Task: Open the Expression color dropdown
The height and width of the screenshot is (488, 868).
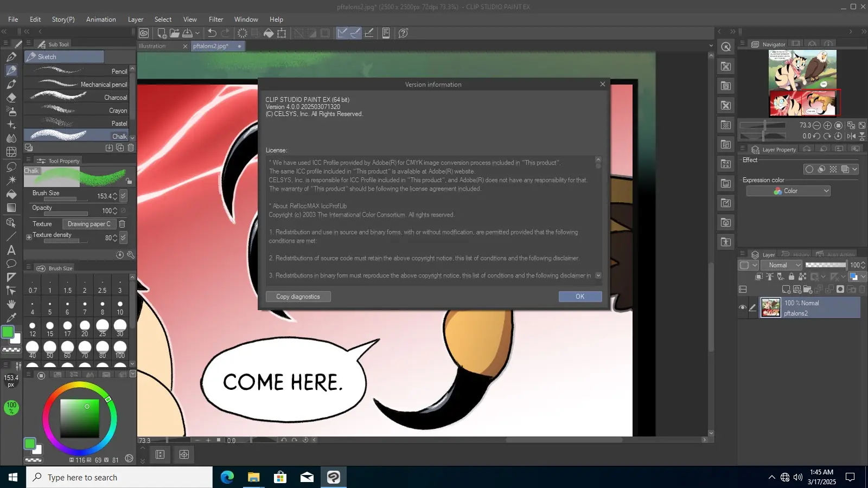Action: [x=788, y=191]
